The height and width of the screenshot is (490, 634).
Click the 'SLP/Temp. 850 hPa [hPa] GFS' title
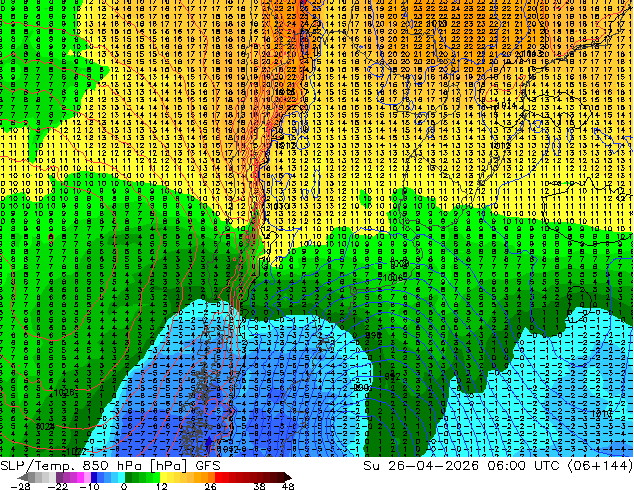click(110, 466)
